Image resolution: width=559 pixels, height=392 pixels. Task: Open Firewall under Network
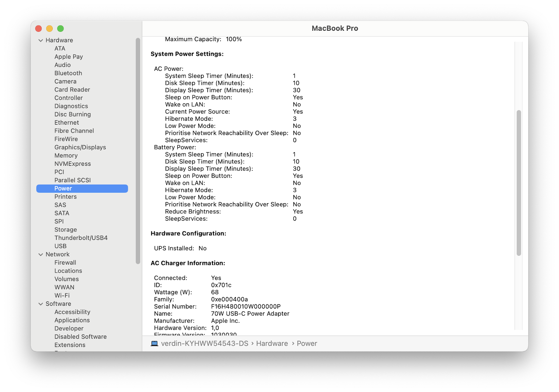pyautogui.click(x=65, y=262)
